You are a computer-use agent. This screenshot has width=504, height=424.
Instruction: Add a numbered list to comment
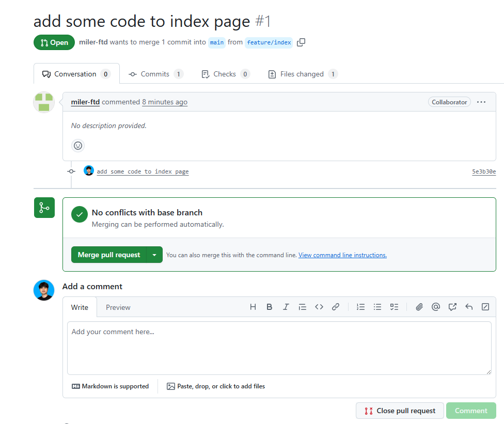(x=361, y=307)
